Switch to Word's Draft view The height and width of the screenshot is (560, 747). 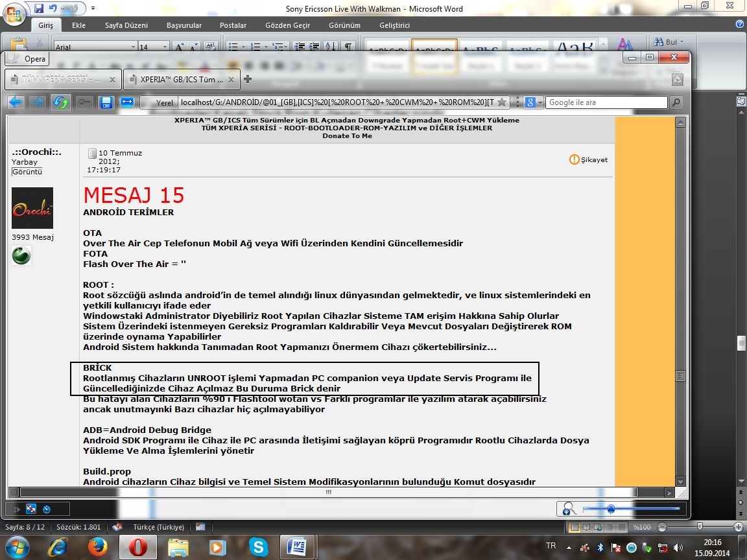coord(622,527)
